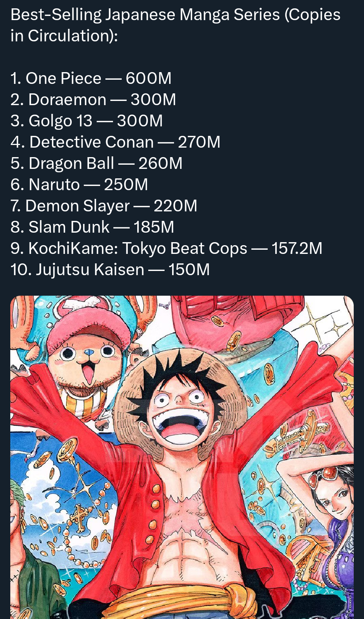
Task: Select the One Piece 600M line
Action: (91, 78)
